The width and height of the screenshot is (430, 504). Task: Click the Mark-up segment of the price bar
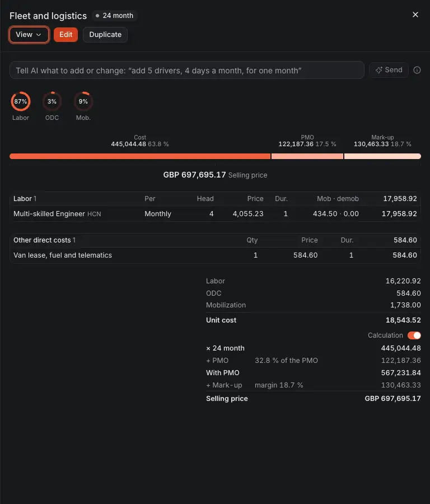coord(382,156)
